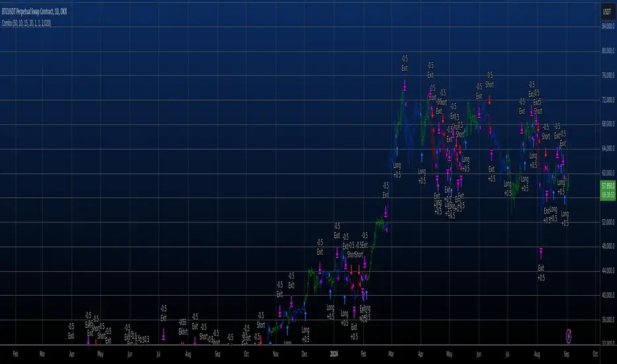The image size is (617, 364).
Task: Click the 'Exit +0.5' label below August low
Action: pos(541,273)
